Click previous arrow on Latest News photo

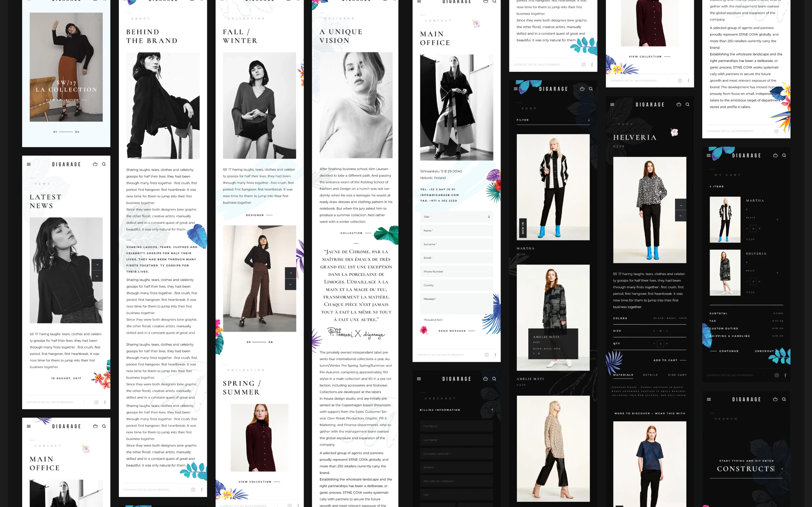pos(97,276)
